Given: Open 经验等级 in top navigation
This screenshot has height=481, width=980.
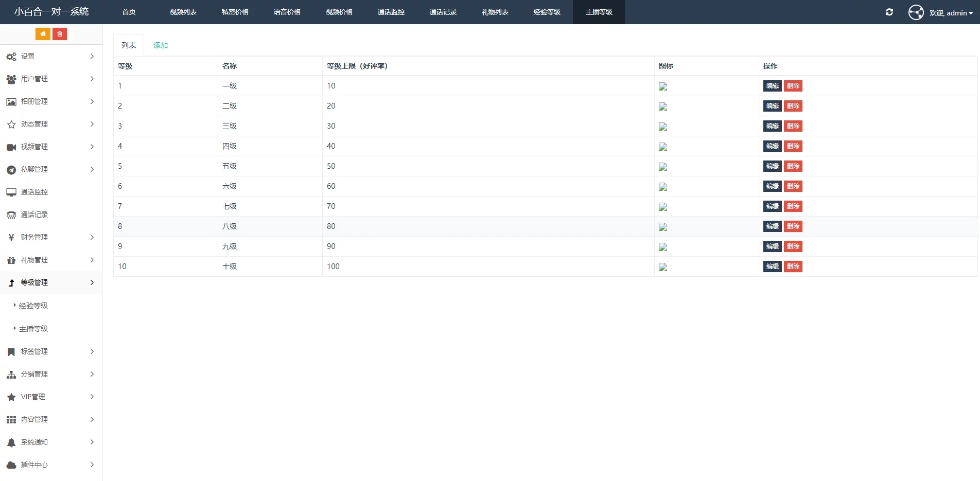Looking at the screenshot, I should (547, 12).
